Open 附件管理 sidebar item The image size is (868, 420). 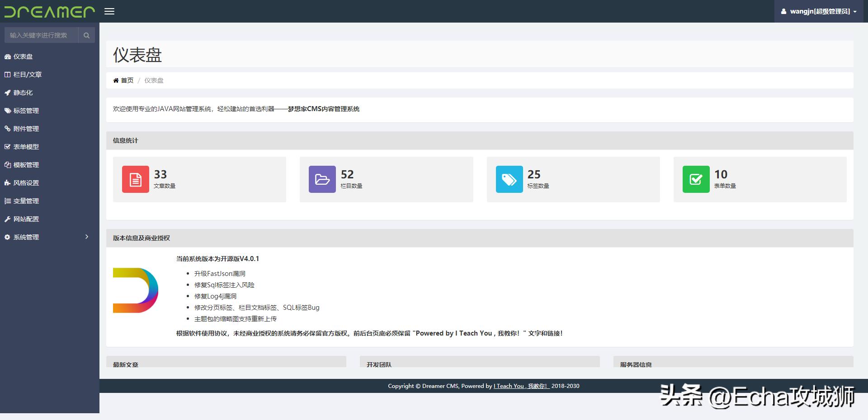pyautogui.click(x=26, y=129)
